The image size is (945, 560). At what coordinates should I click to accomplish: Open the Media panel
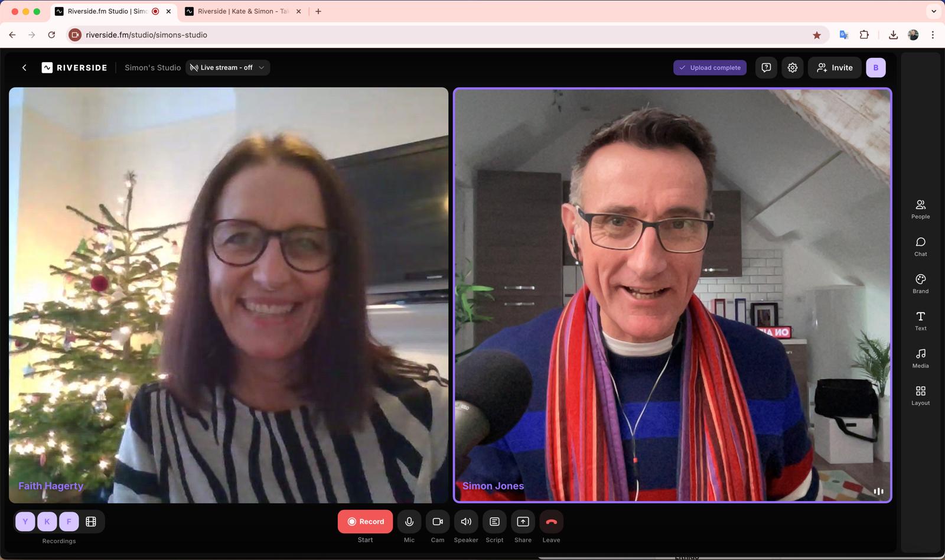[x=920, y=358]
